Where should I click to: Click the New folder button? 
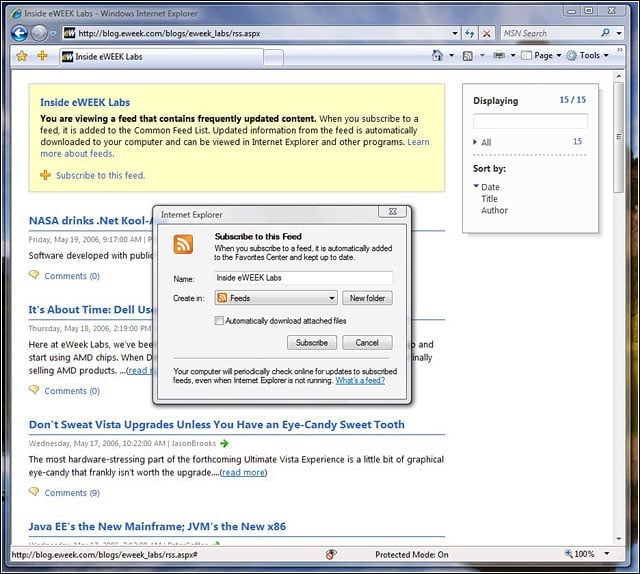pyautogui.click(x=367, y=298)
